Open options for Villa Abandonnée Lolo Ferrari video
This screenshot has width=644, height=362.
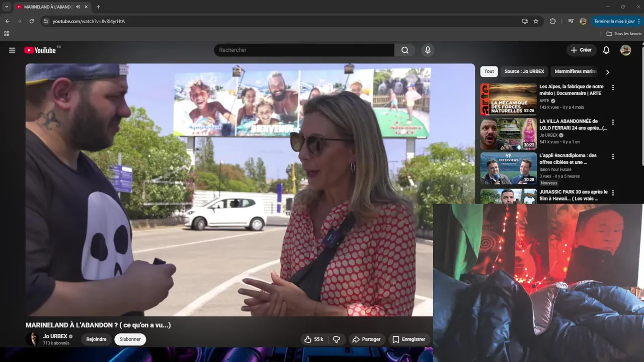613,122
